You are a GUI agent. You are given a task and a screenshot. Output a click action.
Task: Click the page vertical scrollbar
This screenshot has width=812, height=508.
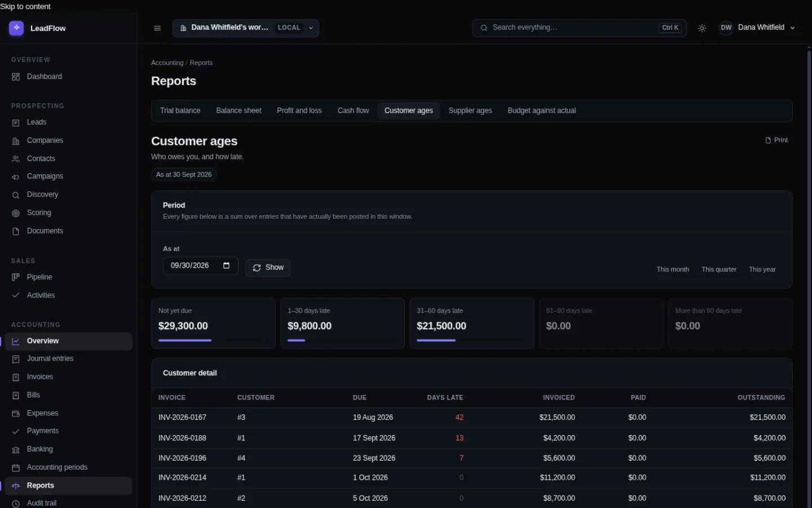click(809, 277)
